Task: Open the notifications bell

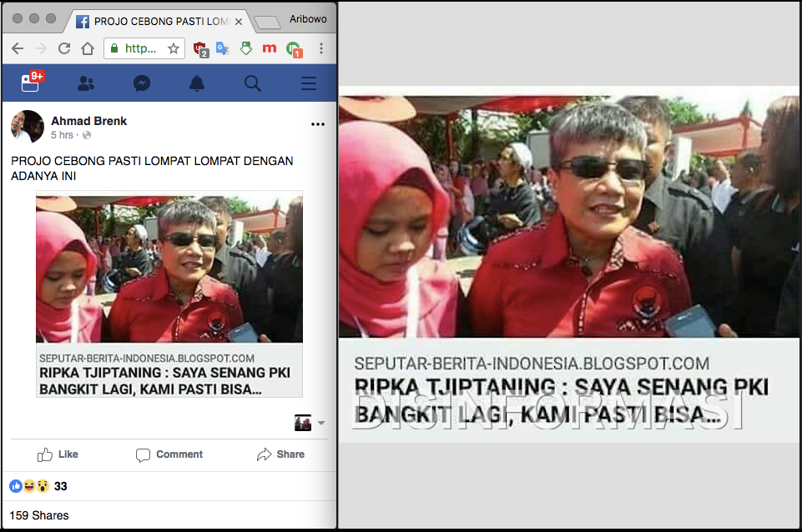Action: (x=197, y=83)
